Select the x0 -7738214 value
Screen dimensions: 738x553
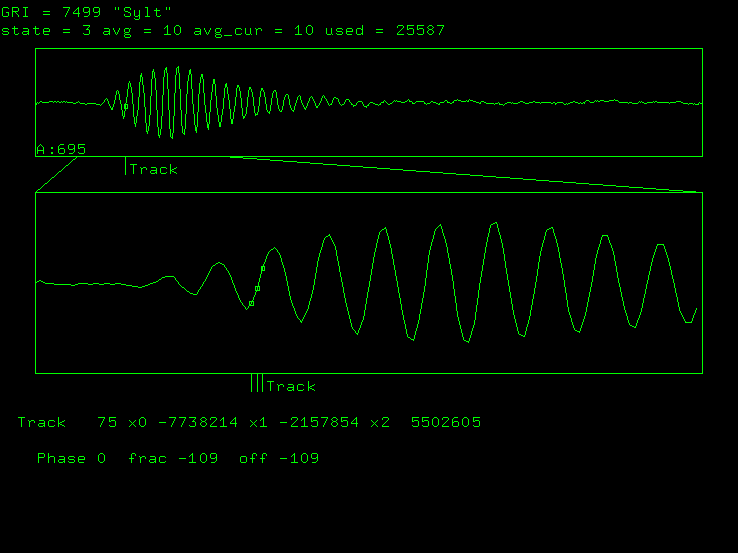tap(183, 422)
